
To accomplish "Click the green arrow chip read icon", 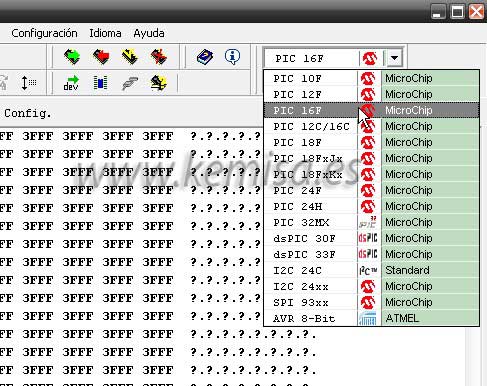I will [72, 56].
